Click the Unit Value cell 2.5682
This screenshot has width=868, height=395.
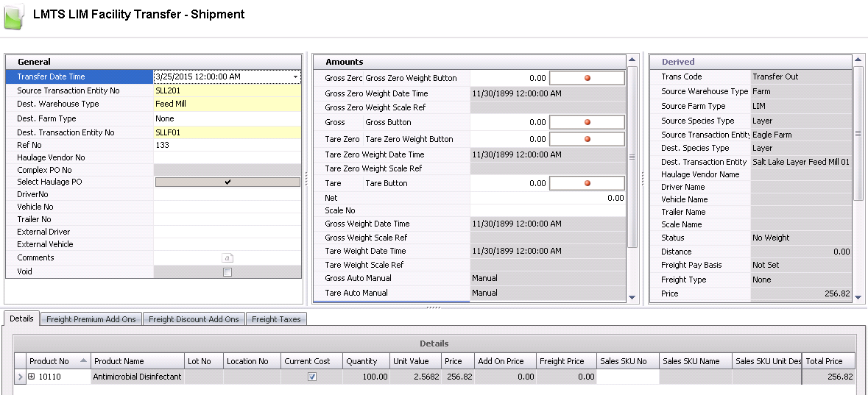(x=415, y=377)
